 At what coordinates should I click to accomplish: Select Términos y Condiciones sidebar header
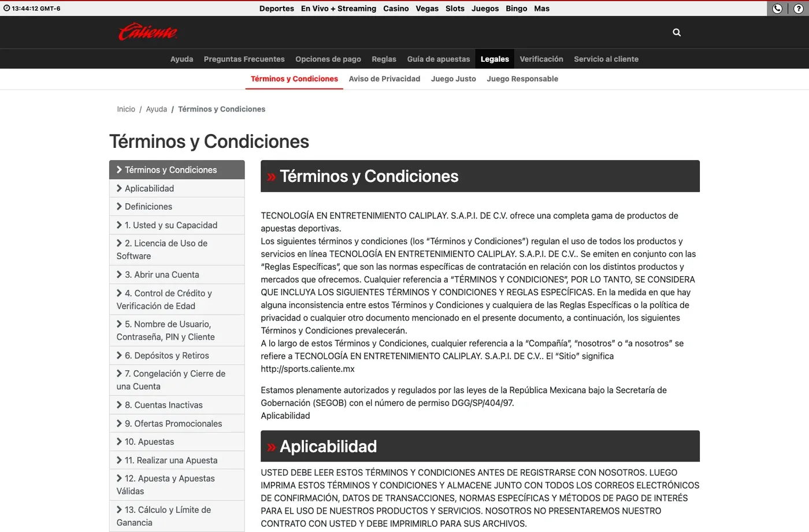tap(177, 170)
